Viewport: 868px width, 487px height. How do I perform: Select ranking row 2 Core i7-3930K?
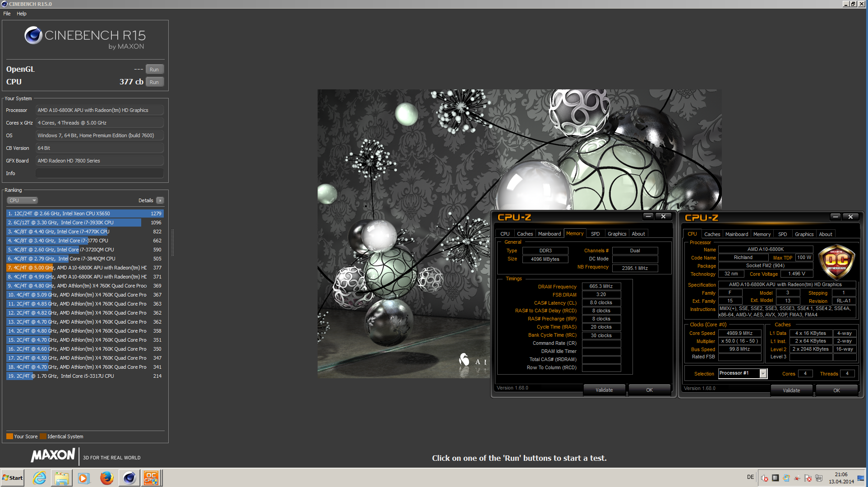(85, 223)
